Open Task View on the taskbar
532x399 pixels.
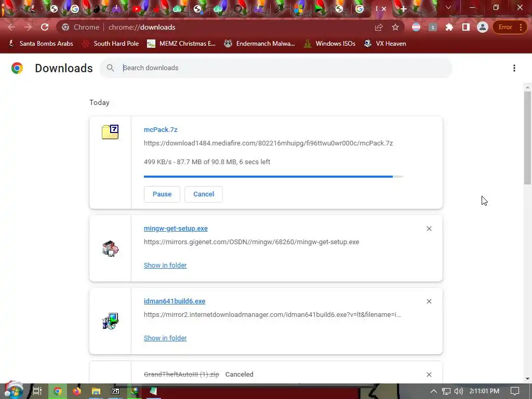(37, 391)
